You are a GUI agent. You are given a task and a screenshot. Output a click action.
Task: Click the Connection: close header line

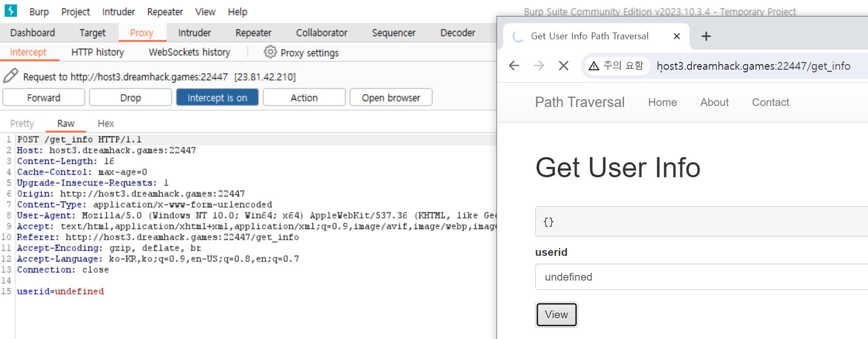point(63,270)
